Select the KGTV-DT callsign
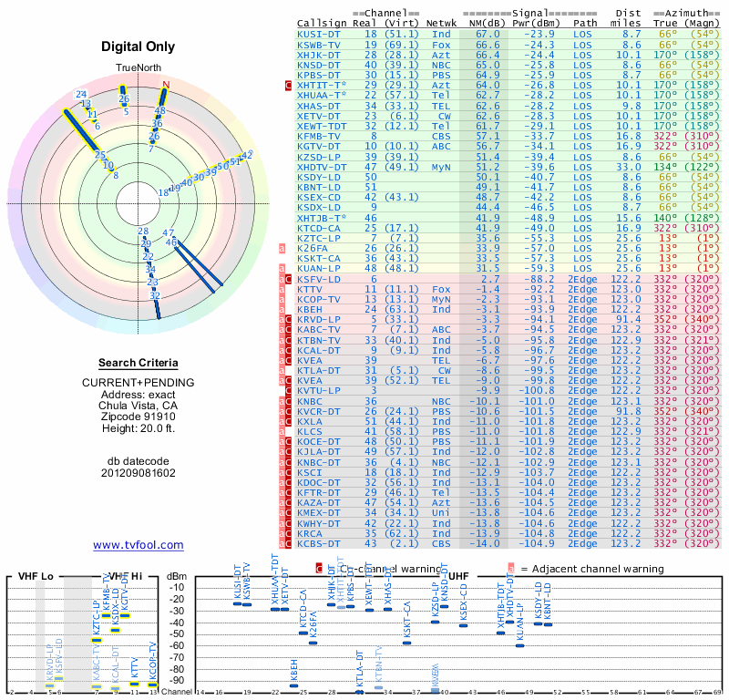This screenshot has height=700, width=729. point(318,147)
